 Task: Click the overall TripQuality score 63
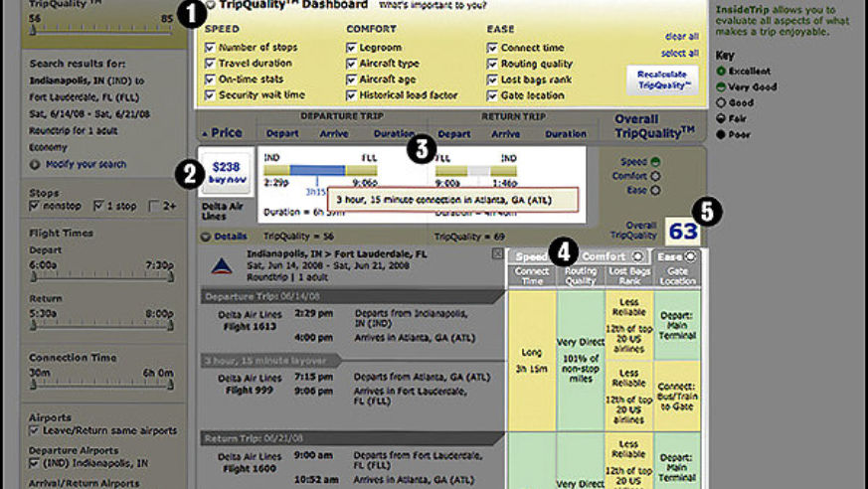(682, 232)
